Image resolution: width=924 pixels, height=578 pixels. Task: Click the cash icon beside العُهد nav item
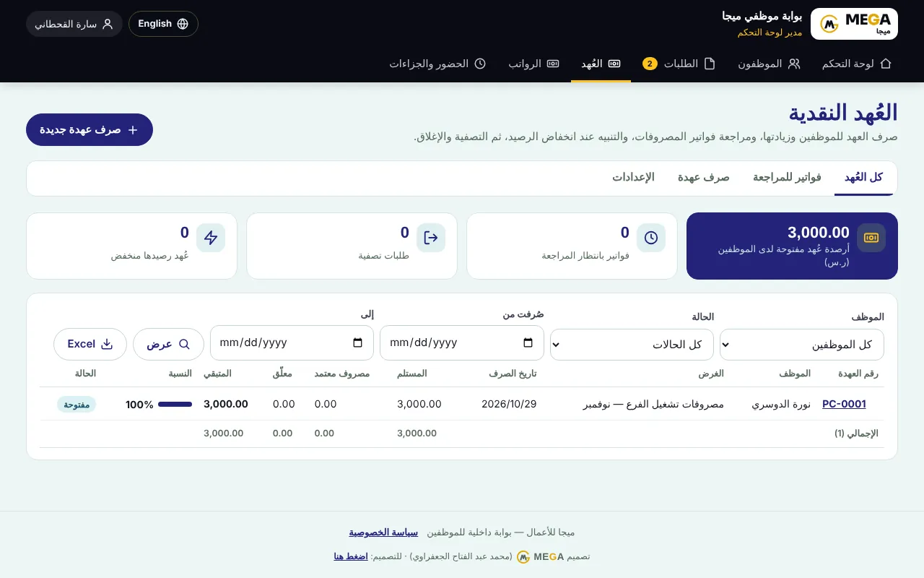click(614, 64)
